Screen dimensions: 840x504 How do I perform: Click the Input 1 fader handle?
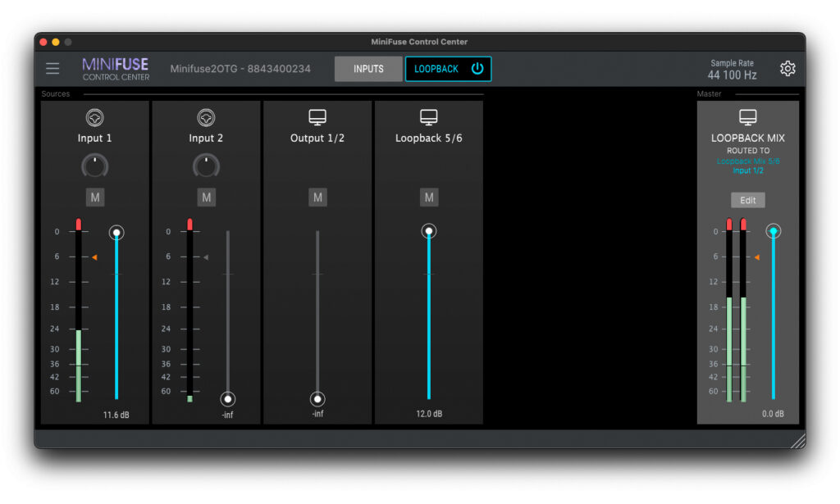point(116,233)
